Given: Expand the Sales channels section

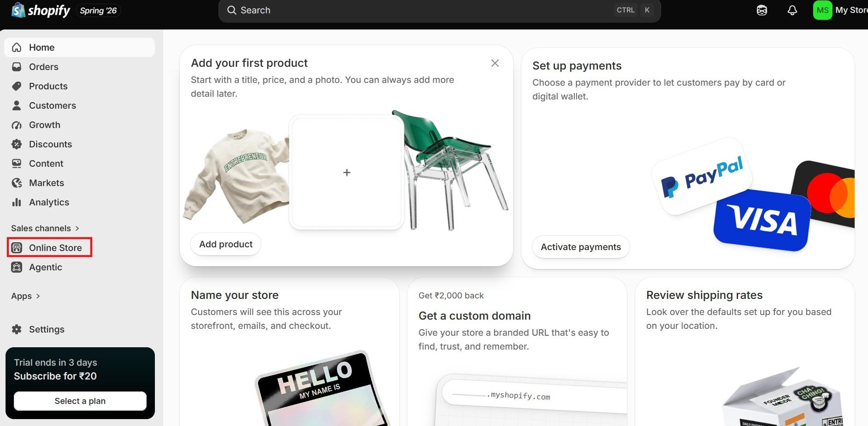Looking at the screenshot, I should pyautogui.click(x=45, y=228).
